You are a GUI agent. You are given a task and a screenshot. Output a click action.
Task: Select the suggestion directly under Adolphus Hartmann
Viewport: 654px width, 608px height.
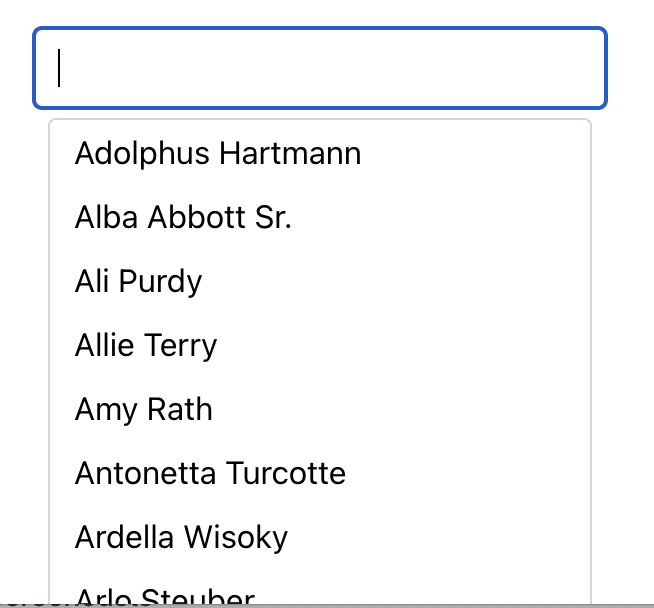point(183,218)
